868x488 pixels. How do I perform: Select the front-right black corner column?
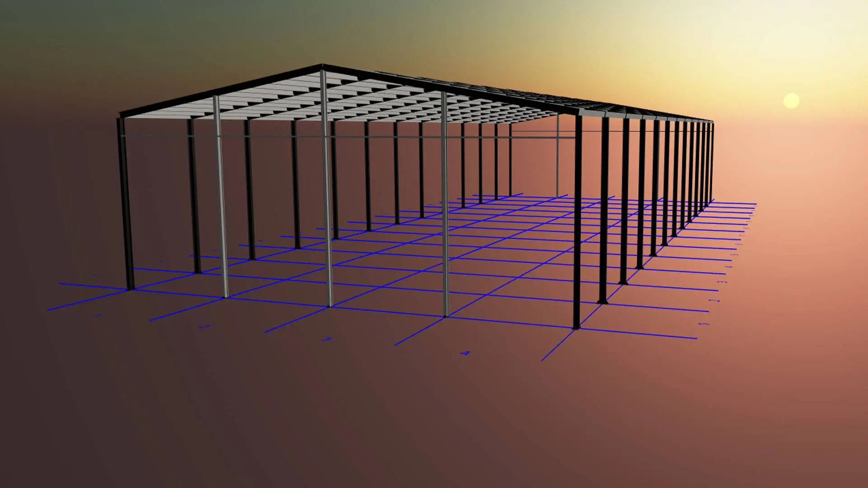pyautogui.click(x=578, y=221)
